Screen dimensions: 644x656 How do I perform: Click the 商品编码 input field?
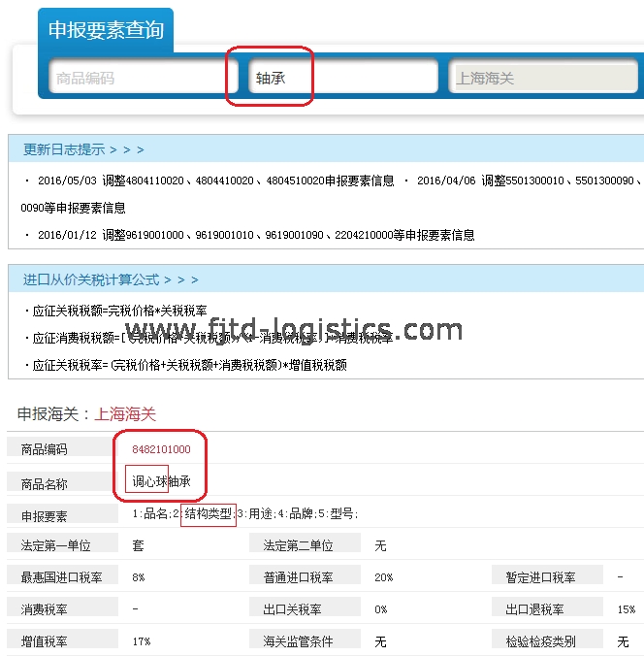tap(144, 78)
